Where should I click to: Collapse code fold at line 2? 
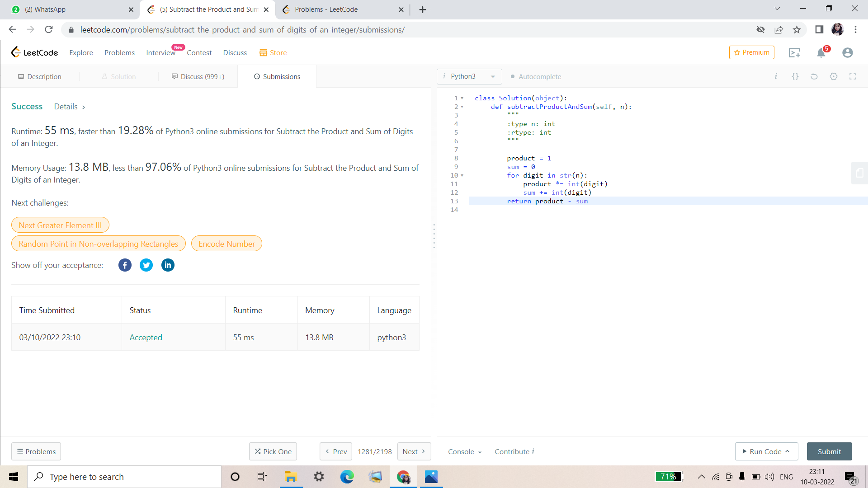pyautogui.click(x=462, y=107)
